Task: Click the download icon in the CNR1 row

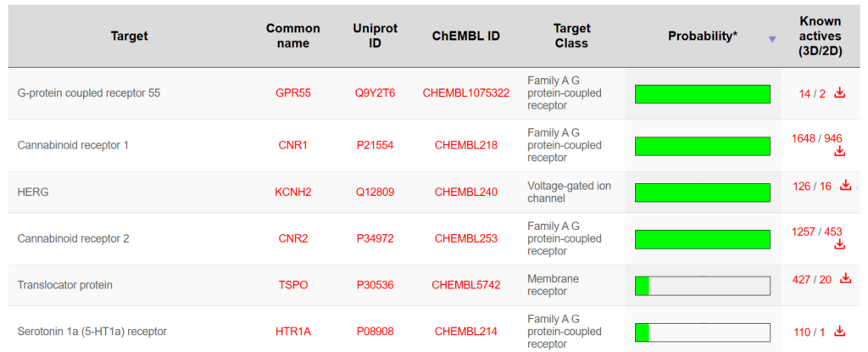Action: 840,152
